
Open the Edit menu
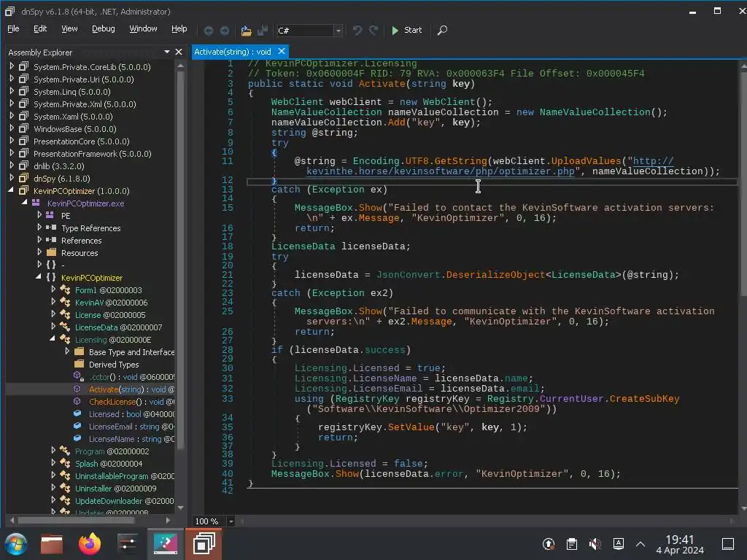click(x=40, y=28)
